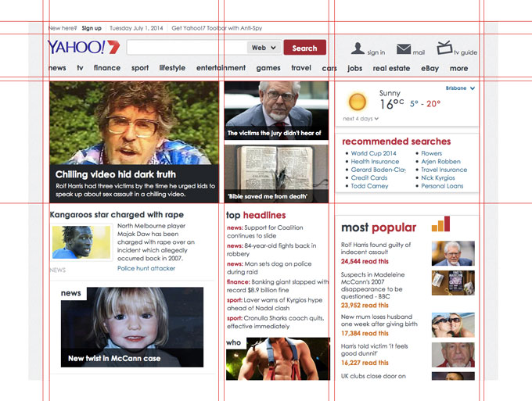Click into the search text field

click(x=187, y=48)
